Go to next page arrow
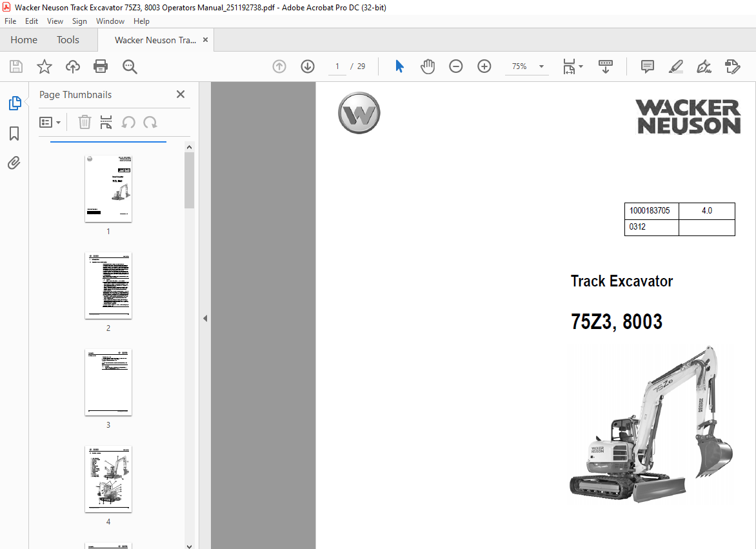 tap(308, 66)
